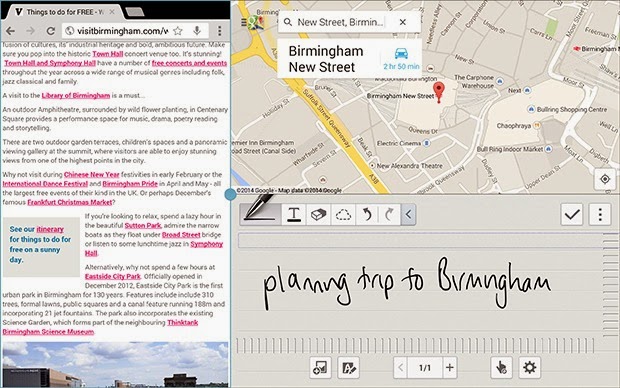
Task: Open Chrome three-dot overflow menu
Action: [219, 31]
